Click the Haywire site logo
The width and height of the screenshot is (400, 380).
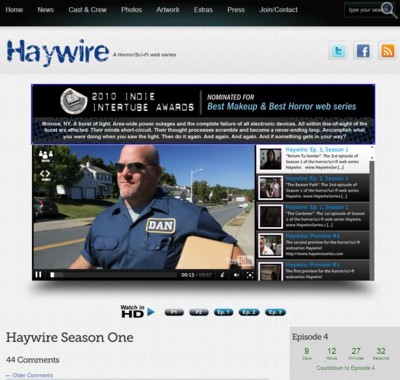pyautogui.click(x=58, y=52)
